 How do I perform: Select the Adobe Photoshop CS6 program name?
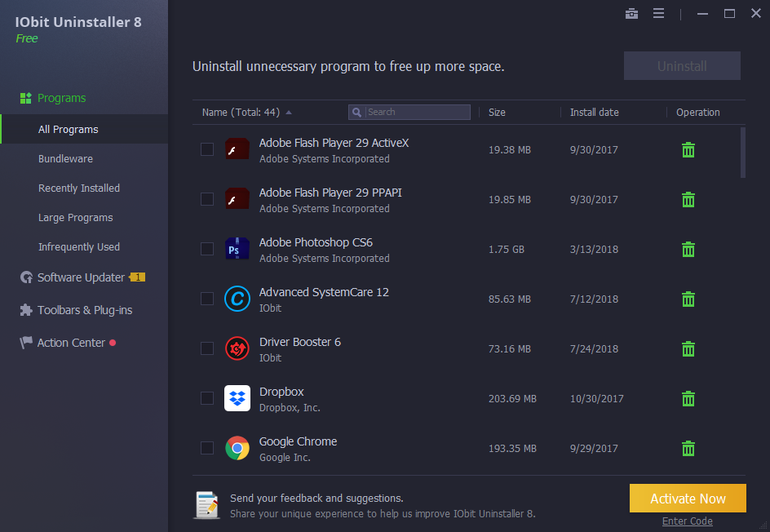click(316, 242)
